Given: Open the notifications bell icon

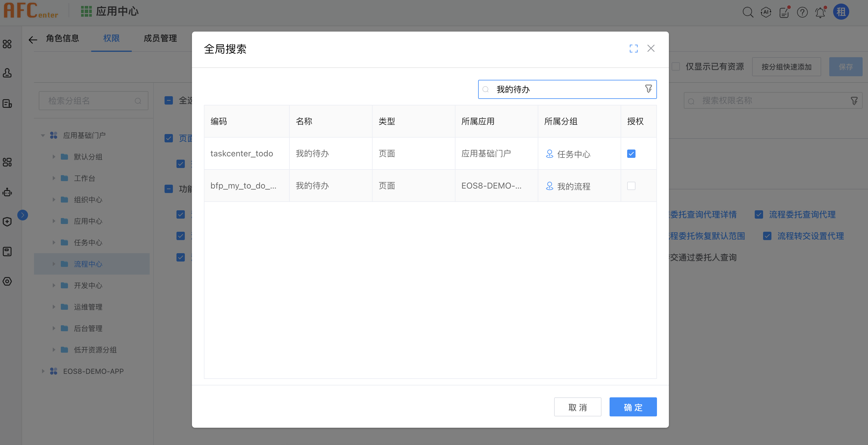Looking at the screenshot, I should (x=820, y=13).
